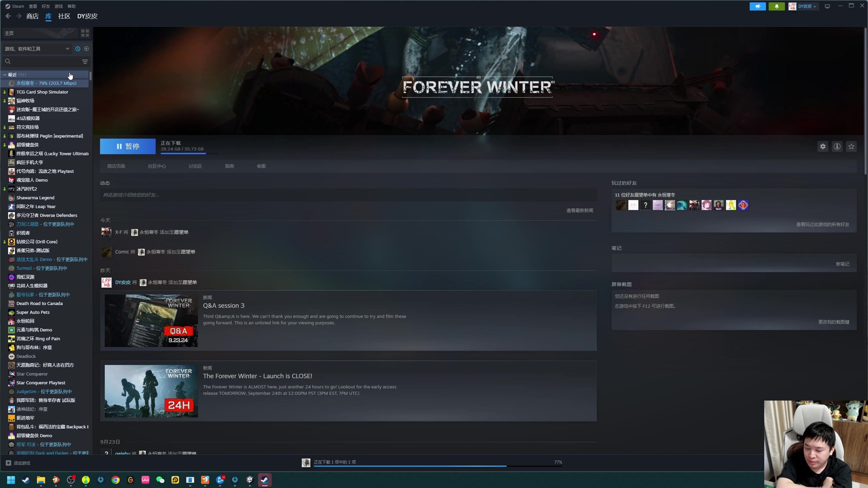868x488 pixels.
Task: Go back with the left arrow
Action: coord(8,16)
